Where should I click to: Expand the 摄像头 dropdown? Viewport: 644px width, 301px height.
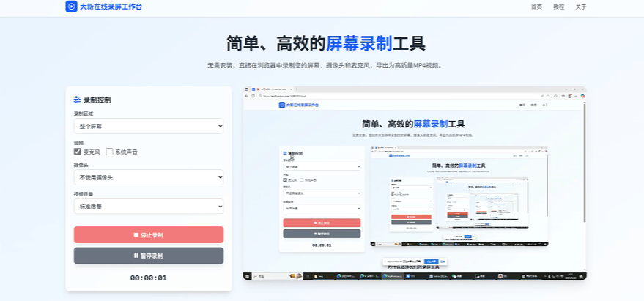click(148, 177)
